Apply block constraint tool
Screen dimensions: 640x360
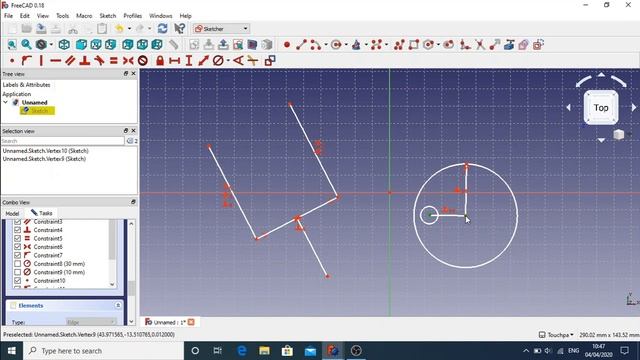[x=142, y=61]
